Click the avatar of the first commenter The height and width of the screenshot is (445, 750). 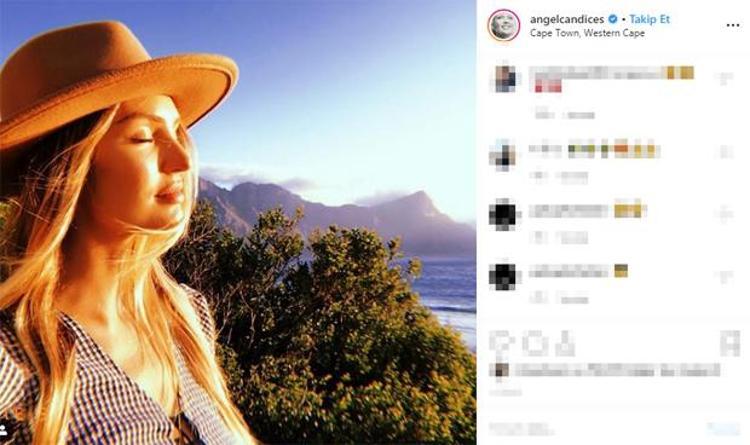pyautogui.click(x=505, y=79)
